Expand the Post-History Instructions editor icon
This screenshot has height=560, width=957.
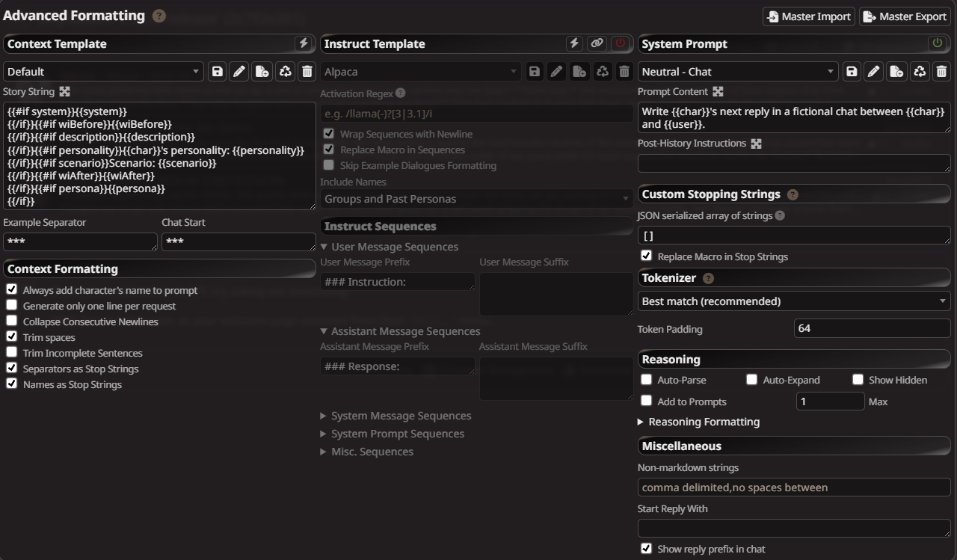(756, 143)
